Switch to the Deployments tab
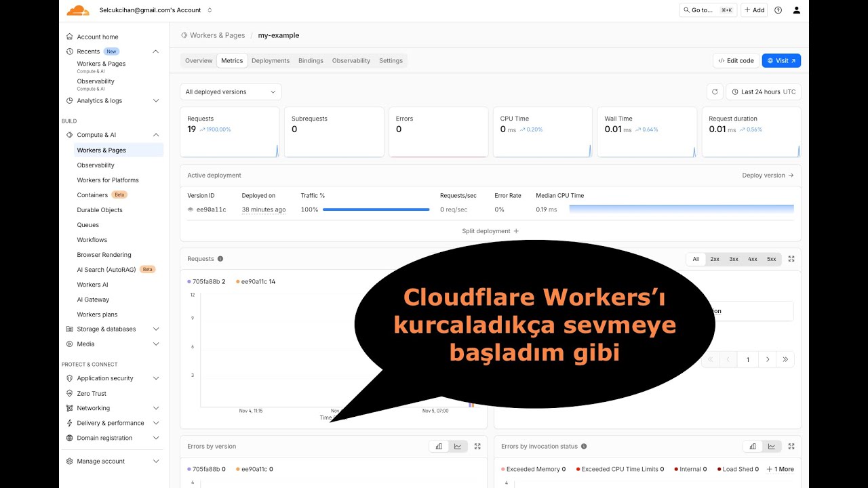Screen dimensions: 868x488 coord(271,60)
